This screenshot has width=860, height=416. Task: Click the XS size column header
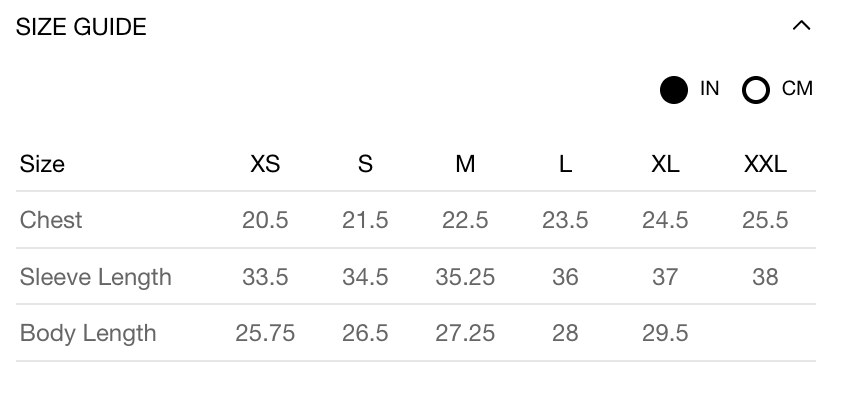tap(265, 164)
